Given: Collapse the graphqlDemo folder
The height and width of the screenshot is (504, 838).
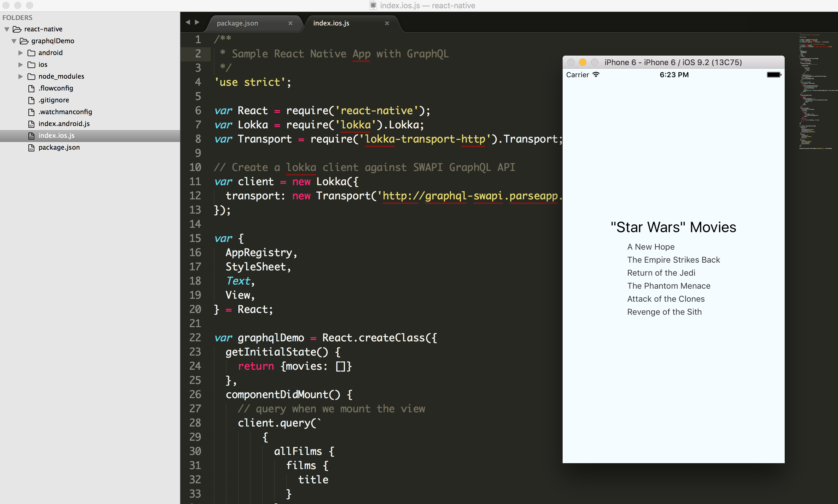Looking at the screenshot, I should (x=14, y=41).
